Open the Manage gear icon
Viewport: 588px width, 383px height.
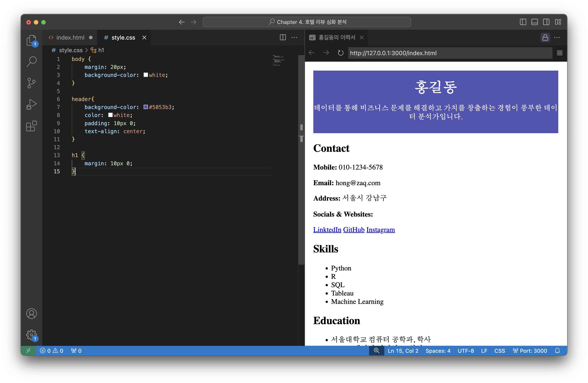tap(31, 335)
